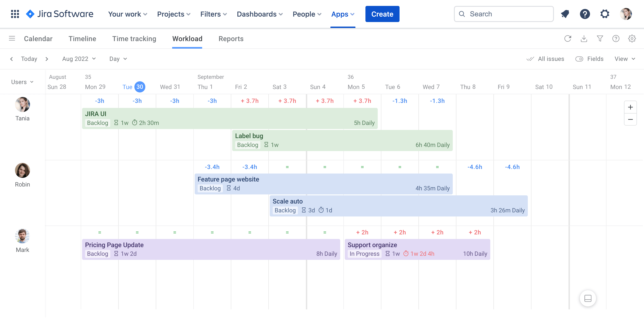The image size is (644, 318).
Task: Jump to Today in the timeline
Action: (29, 59)
